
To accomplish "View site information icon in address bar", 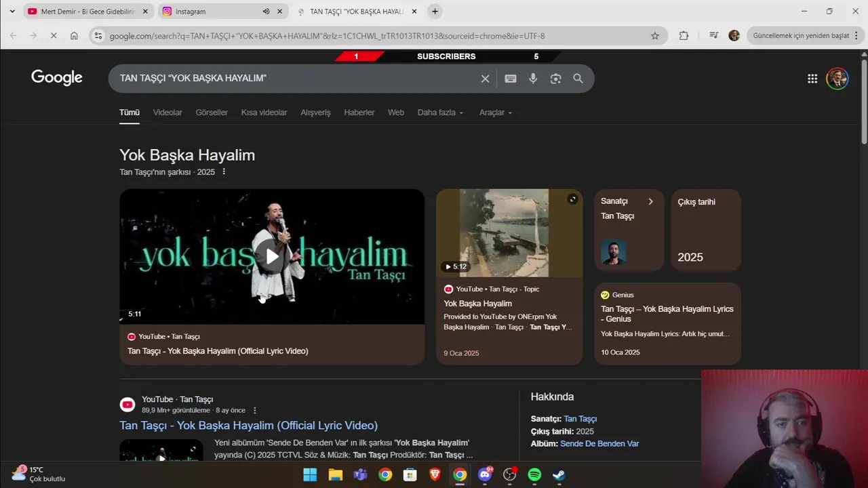I will click(x=98, y=36).
